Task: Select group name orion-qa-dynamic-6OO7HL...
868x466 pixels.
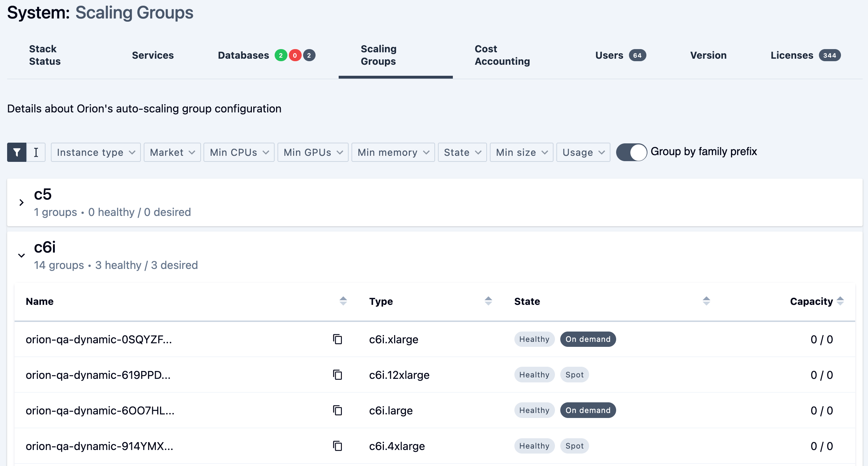Action: 100,411
